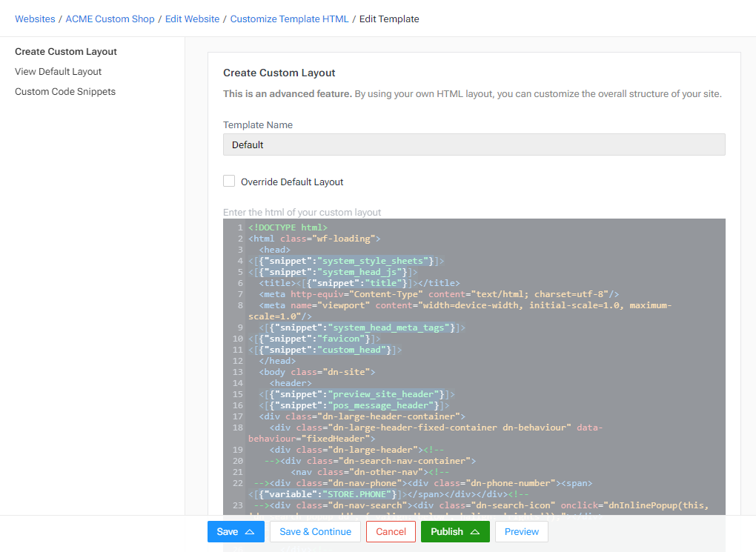Return to Customize Template HTML breadcrumb
756x552 pixels.
[x=289, y=19]
